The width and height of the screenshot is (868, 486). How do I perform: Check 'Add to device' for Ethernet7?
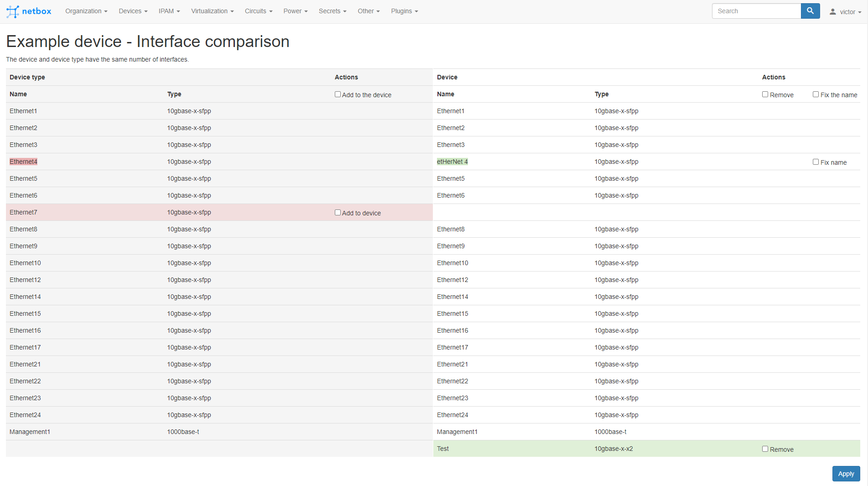(x=338, y=213)
